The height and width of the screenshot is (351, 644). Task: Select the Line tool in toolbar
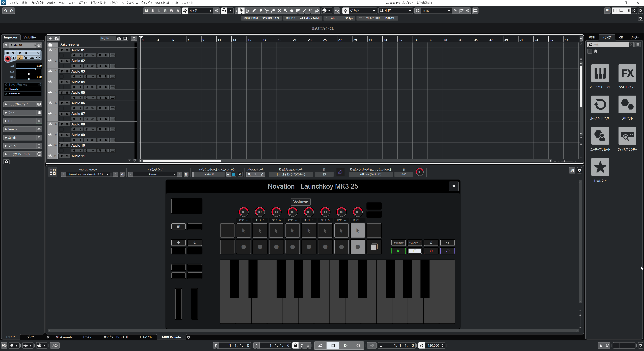click(304, 11)
